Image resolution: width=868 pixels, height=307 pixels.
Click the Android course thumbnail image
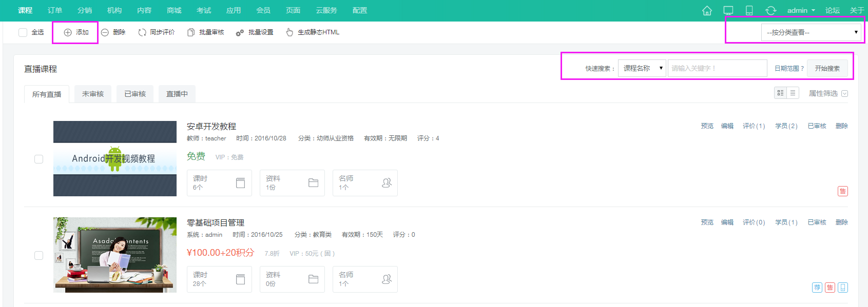tap(115, 158)
